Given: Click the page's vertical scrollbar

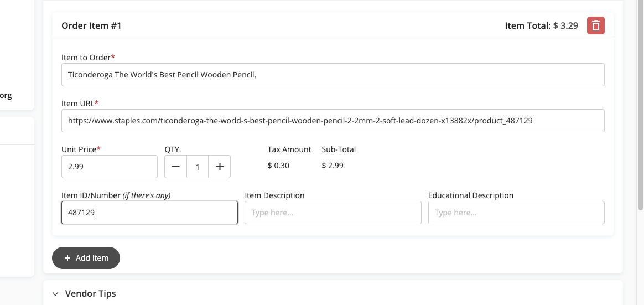Looking at the screenshot, I should pyautogui.click(x=641, y=105).
